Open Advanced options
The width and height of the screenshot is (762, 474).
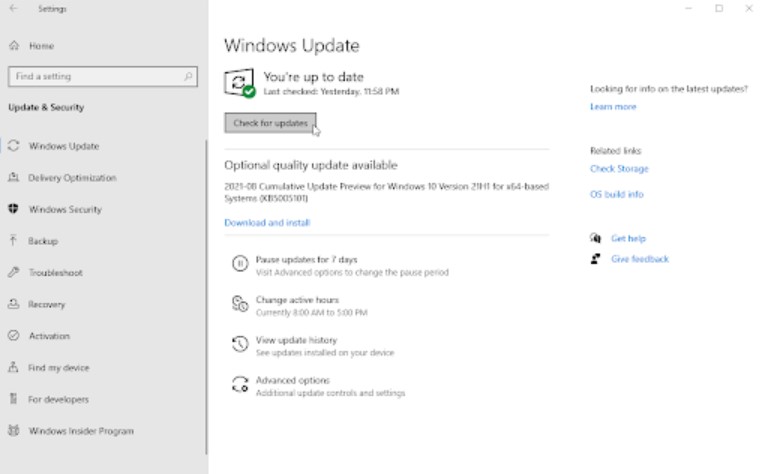[x=293, y=380]
